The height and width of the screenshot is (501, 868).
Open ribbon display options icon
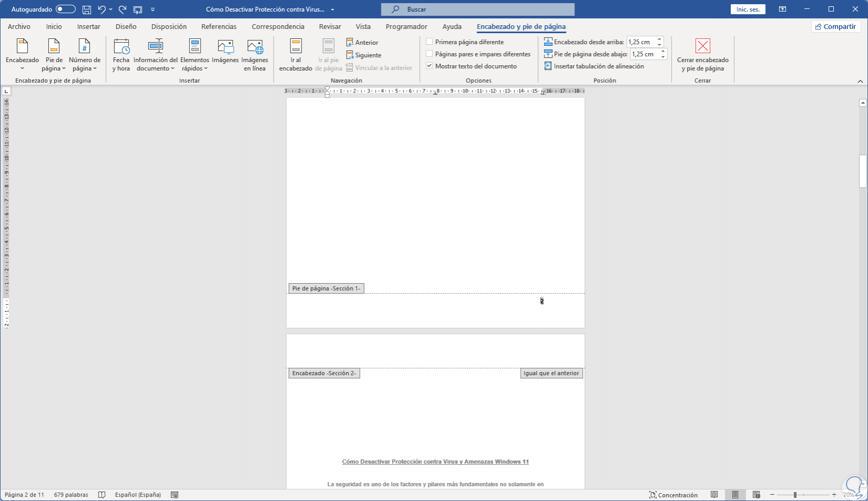(x=783, y=9)
